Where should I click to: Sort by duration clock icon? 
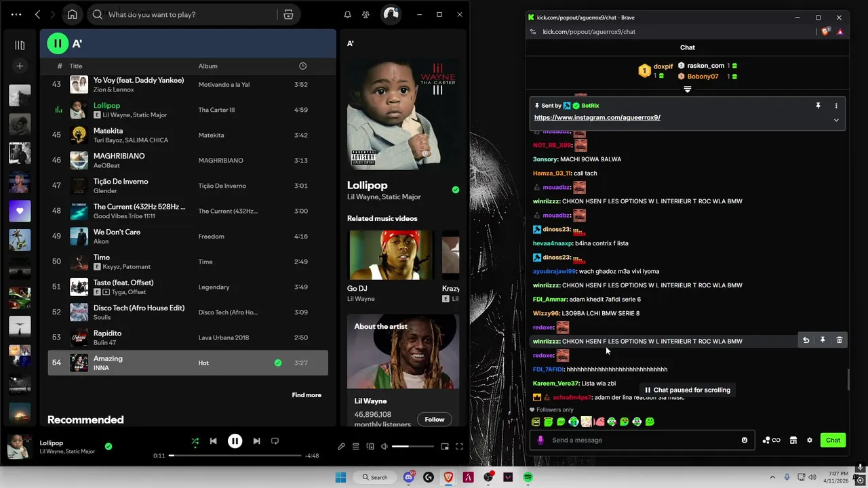point(302,66)
